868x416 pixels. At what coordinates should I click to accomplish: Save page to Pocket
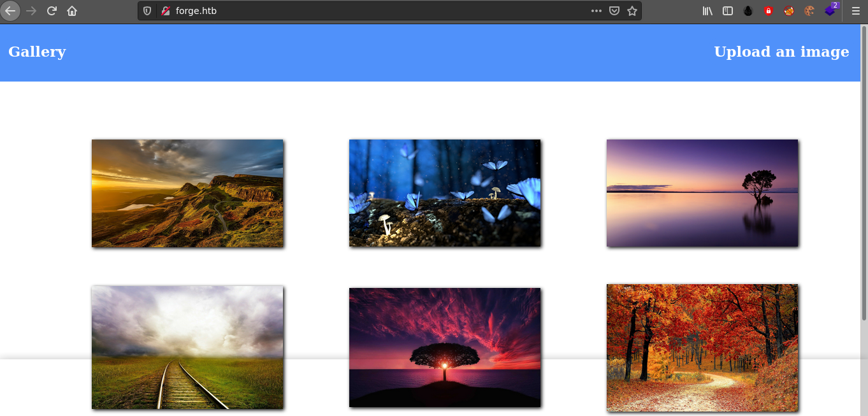(614, 11)
